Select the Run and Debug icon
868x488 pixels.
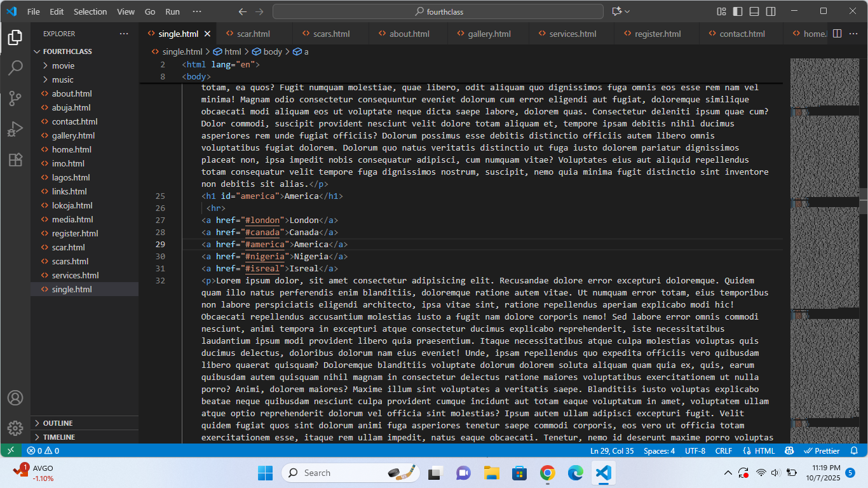point(15,129)
